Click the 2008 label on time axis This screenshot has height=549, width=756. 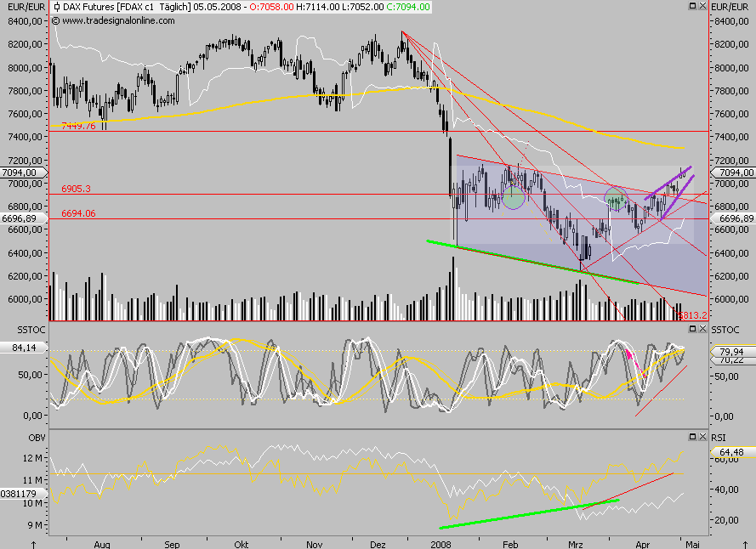[x=441, y=544]
